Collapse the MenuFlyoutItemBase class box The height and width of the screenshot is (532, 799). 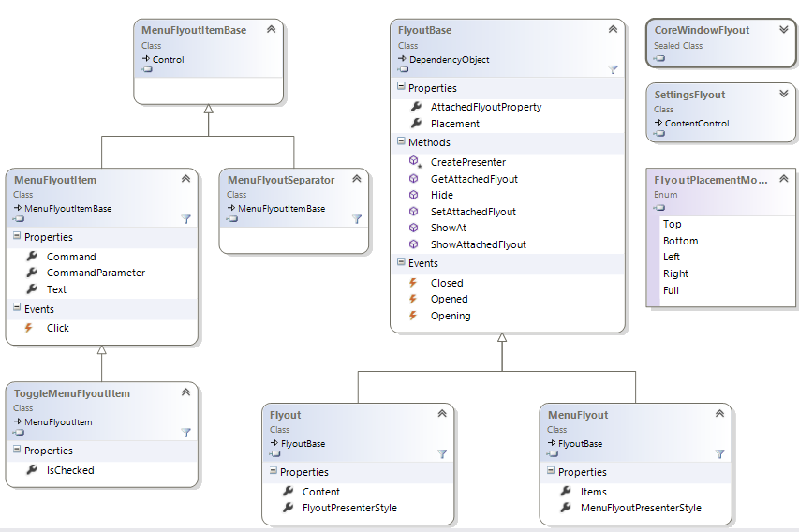pos(272,30)
